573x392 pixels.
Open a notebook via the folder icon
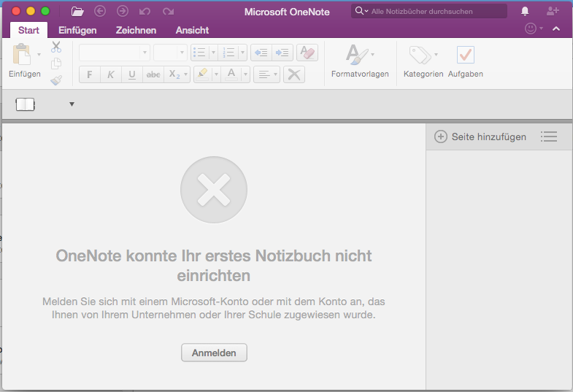pyautogui.click(x=77, y=12)
